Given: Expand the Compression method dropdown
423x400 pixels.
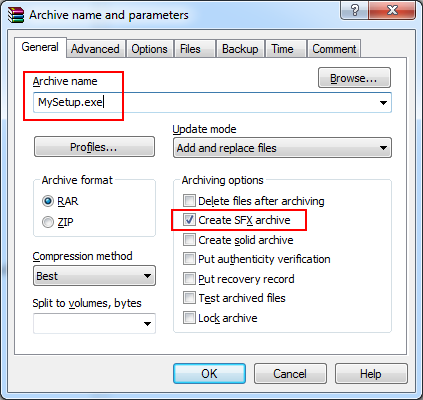Looking at the screenshot, I should [x=94, y=276].
